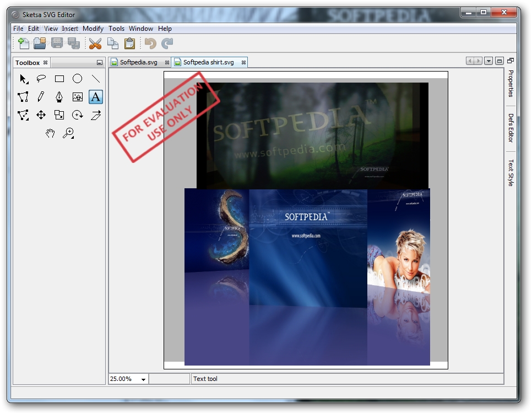This screenshot has width=532, height=414.
Task: Click the 25.00% zoom value field
Action: point(124,379)
